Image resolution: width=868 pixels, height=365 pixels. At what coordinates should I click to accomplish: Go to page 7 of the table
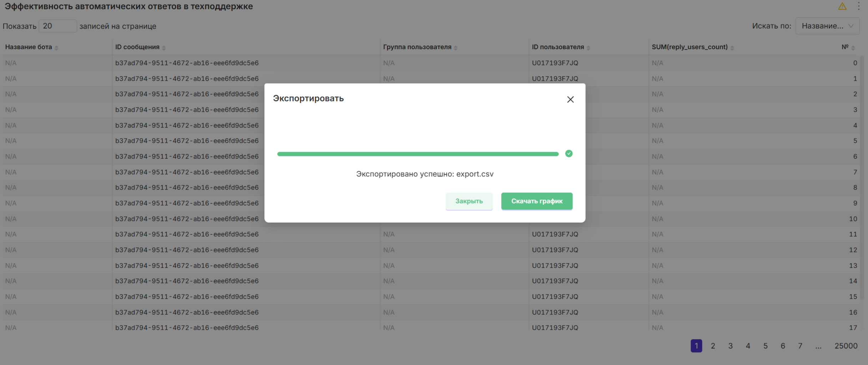(800, 346)
